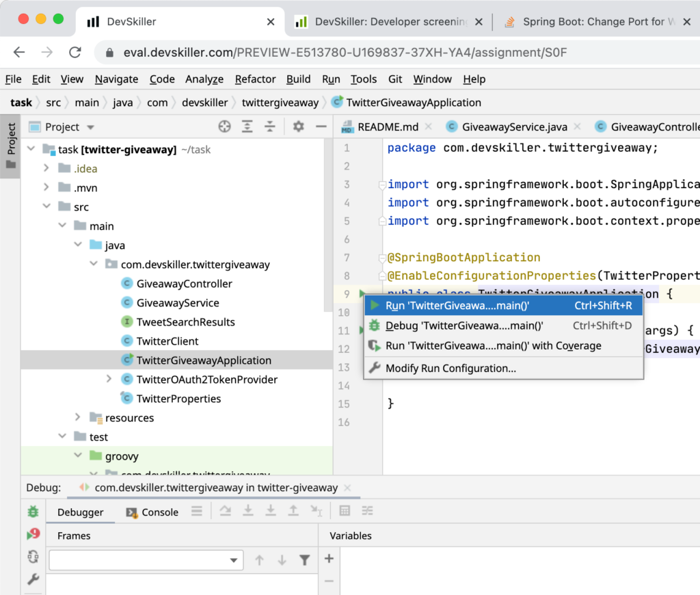Click the locate file (crosshair) icon in Project panel
The image size is (700, 595).
point(224,127)
